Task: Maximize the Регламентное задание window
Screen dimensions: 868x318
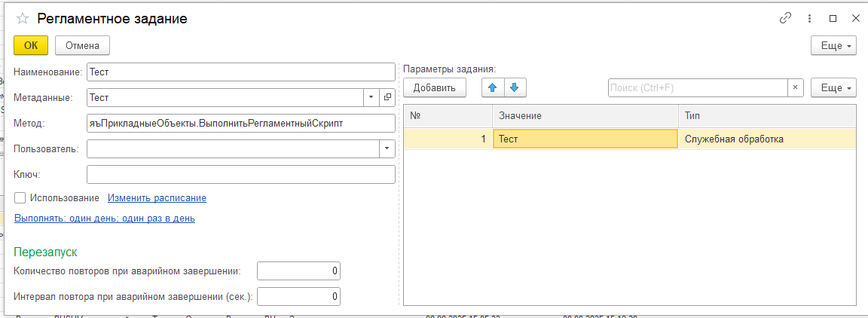Action: [x=833, y=18]
